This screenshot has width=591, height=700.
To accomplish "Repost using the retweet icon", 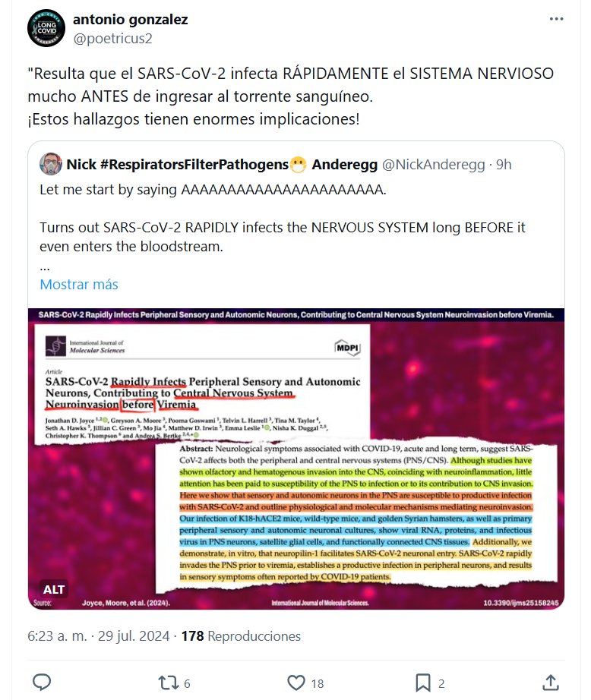I will [x=169, y=683].
